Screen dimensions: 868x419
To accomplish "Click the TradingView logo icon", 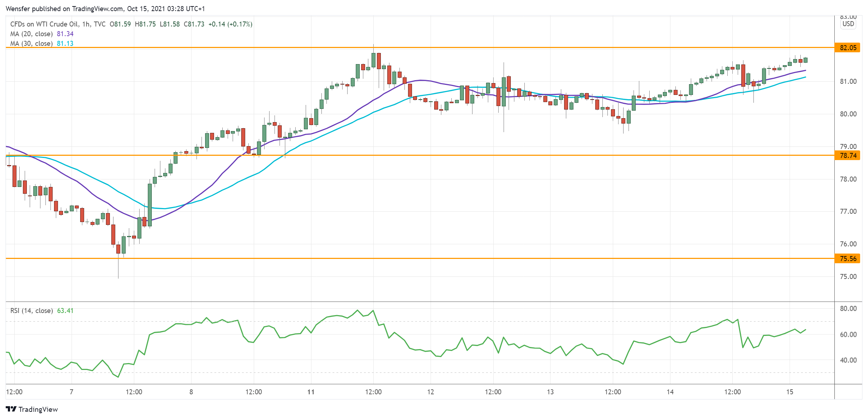I will [11, 409].
